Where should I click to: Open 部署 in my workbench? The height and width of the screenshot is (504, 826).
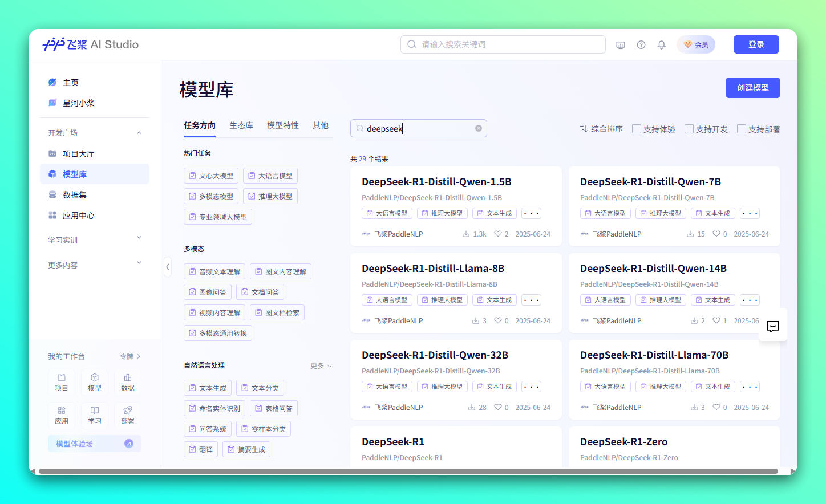pos(128,416)
